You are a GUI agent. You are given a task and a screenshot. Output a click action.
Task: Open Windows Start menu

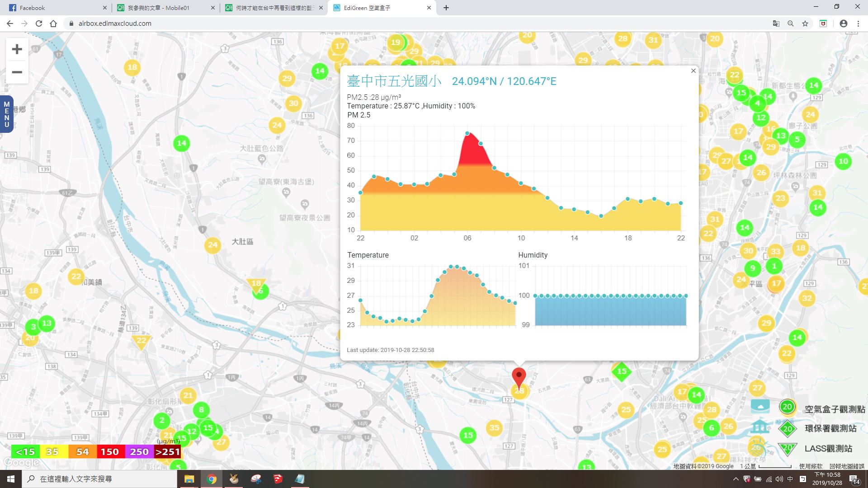[11, 479]
